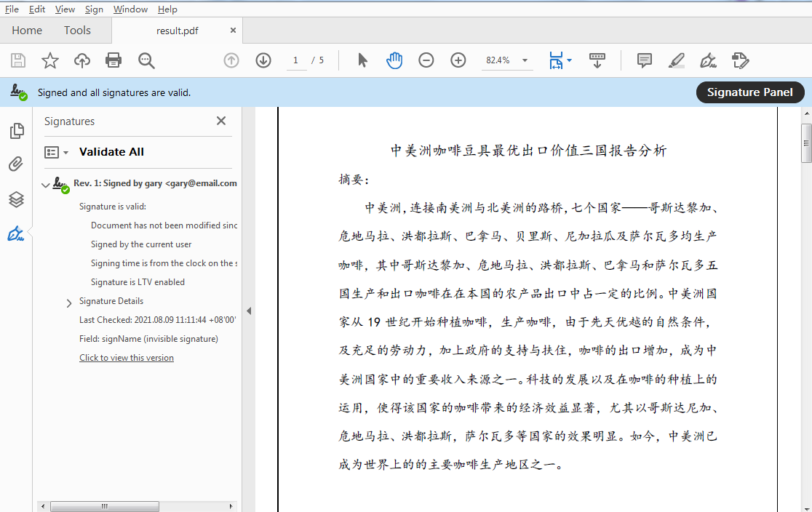Click 'Signed and all signatures are valid.' text

pyautogui.click(x=114, y=92)
